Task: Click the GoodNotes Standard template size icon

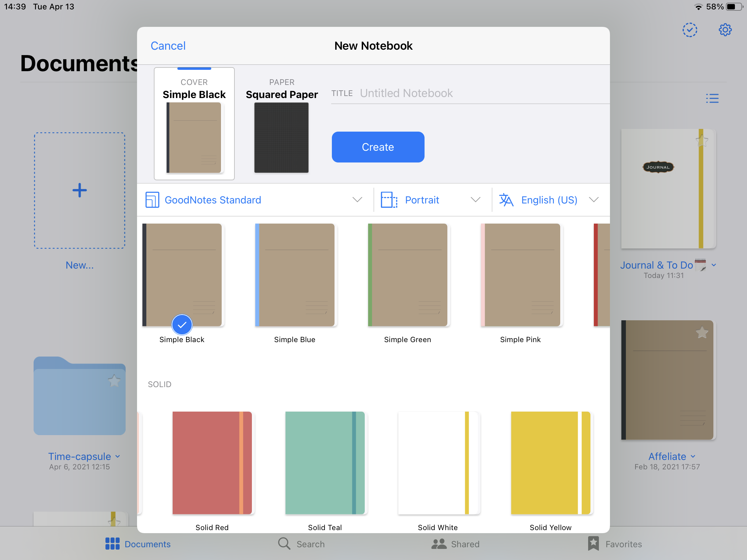Action: [x=152, y=200]
